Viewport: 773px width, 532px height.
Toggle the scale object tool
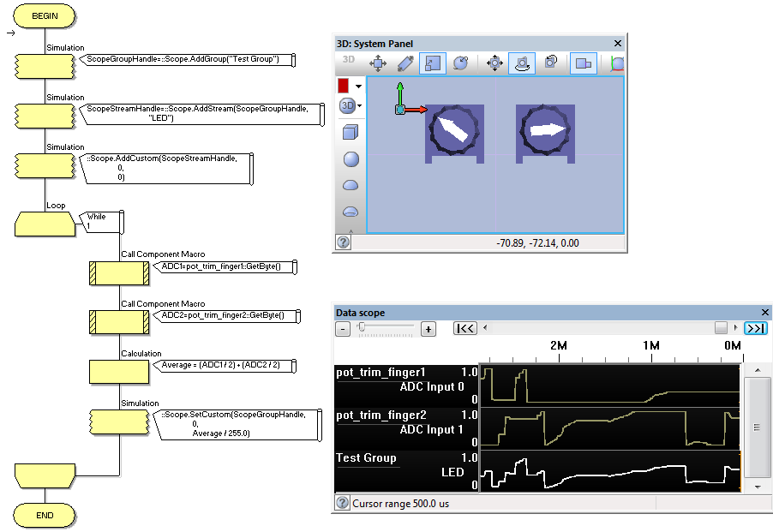pyautogui.click(x=432, y=63)
